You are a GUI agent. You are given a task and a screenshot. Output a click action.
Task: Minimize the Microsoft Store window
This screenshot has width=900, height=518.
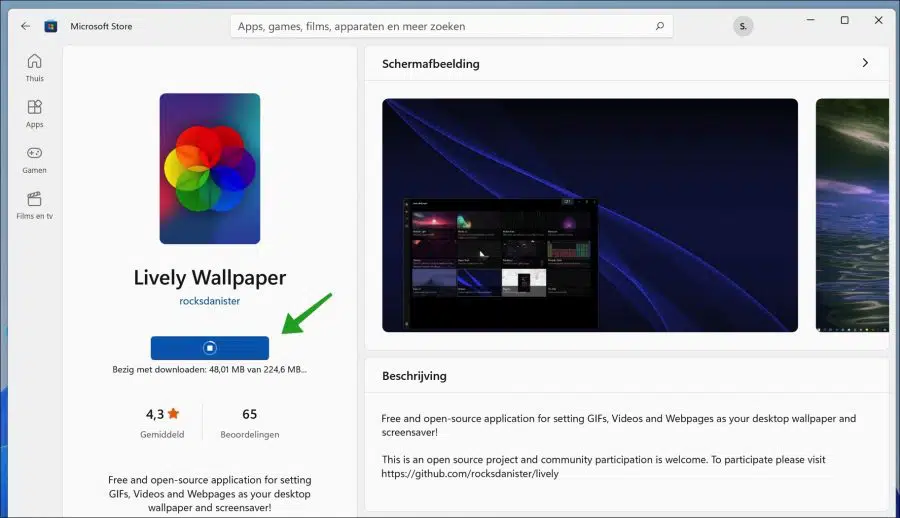tap(810, 20)
